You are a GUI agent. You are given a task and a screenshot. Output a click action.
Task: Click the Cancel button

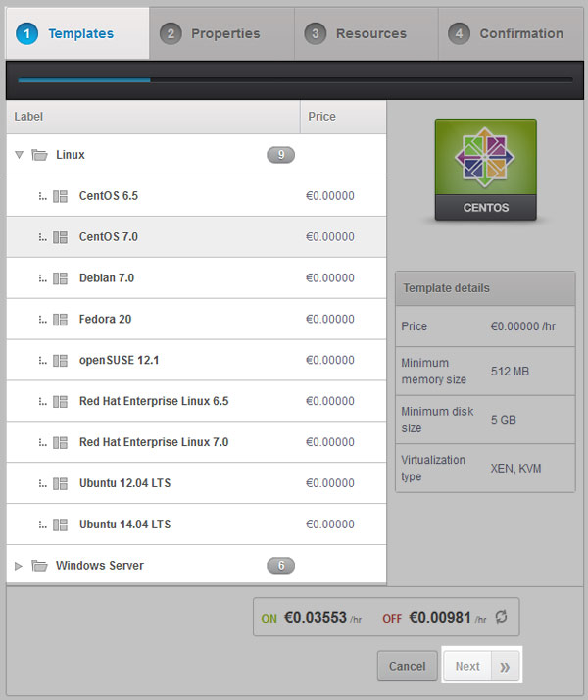pyautogui.click(x=408, y=666)
